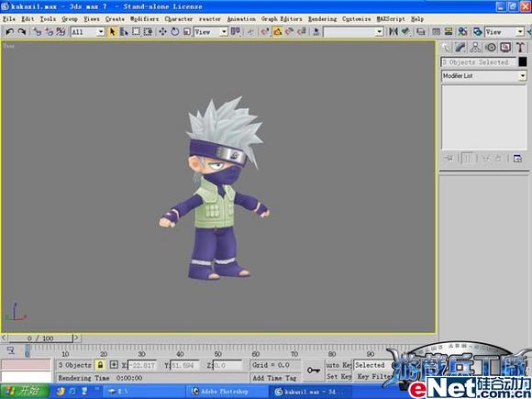Viewport: 532px width, 399px height.
Task: Open the Material Editor icon
Action: click(x=463, y=32)
